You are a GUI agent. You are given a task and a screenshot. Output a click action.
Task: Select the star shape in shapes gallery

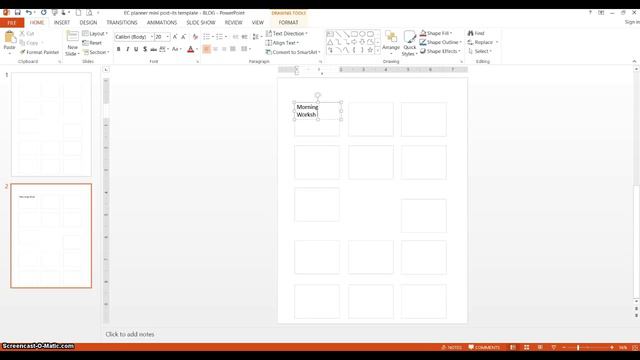tap(370, 50)
